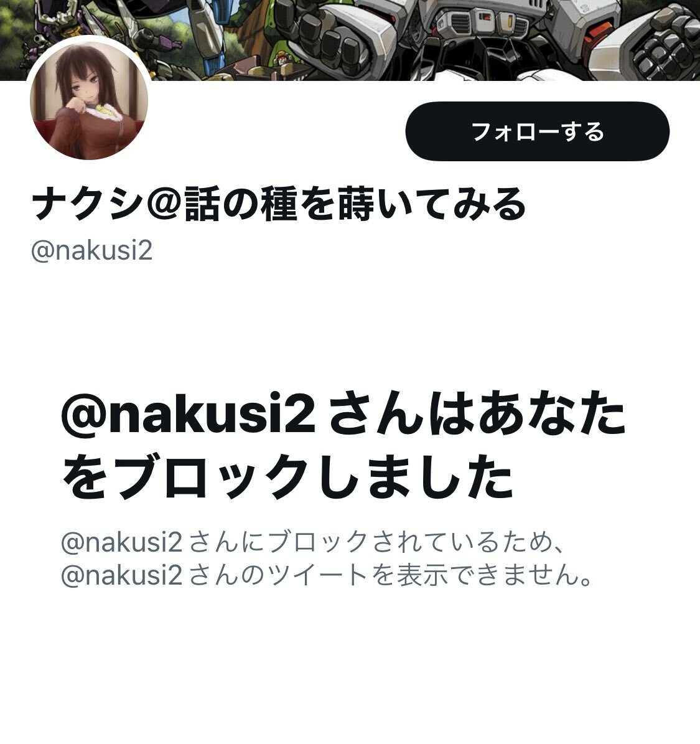
Task: Click the フォローする follow button
Action: point(538,131)
